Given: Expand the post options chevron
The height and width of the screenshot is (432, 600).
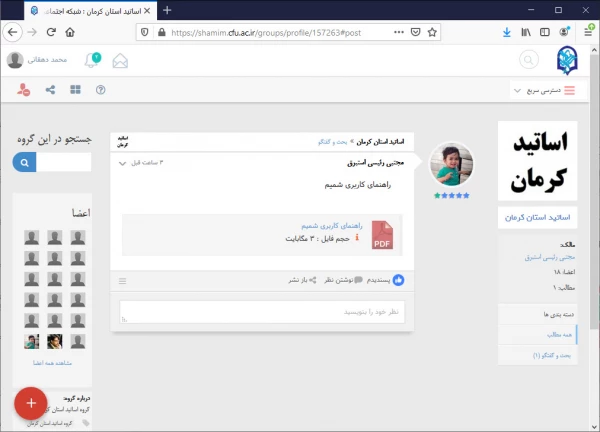Looking at the screenshot, I should tap(123, 162).
